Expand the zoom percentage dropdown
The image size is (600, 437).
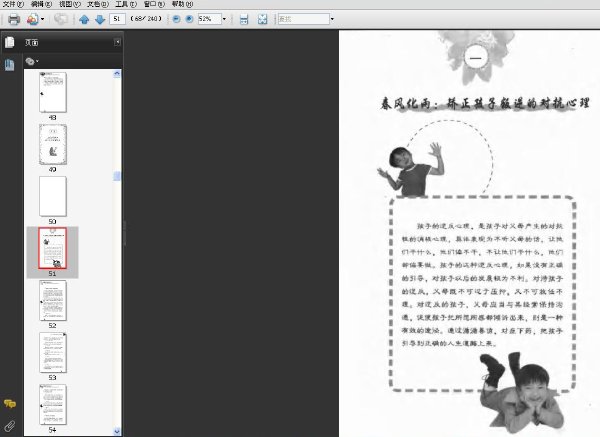[x=224, y=19]
